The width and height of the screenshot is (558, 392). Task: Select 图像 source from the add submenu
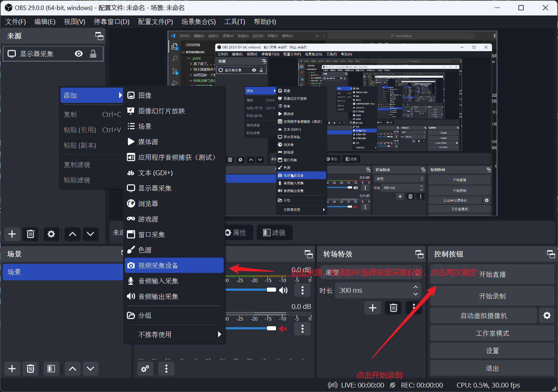click(x=174, y=96)
